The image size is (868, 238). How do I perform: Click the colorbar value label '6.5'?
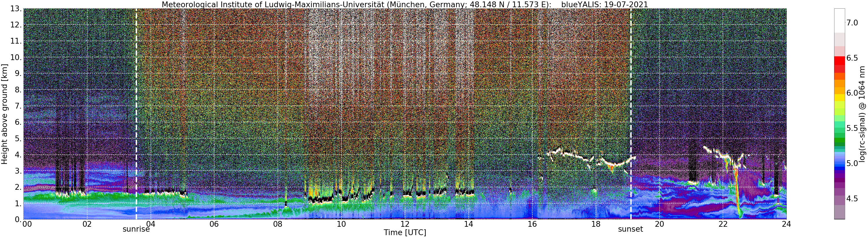pyautogui.click(x=852, y=58)
